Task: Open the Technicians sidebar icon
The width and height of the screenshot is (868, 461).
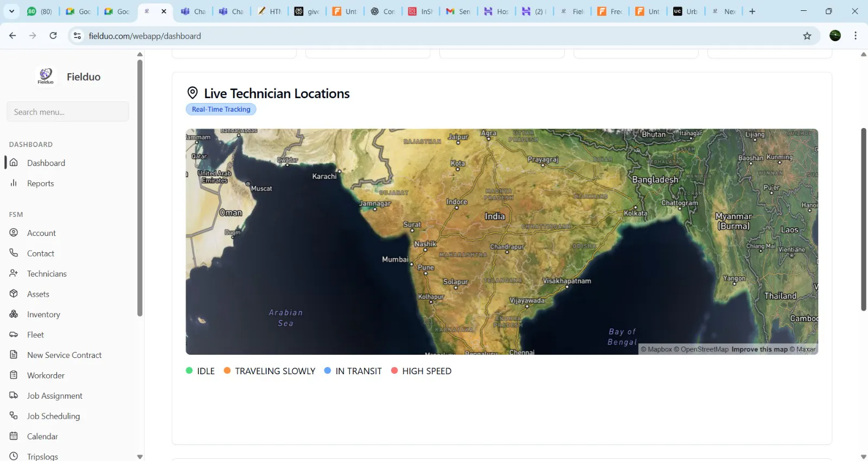Action: point(14,273)
